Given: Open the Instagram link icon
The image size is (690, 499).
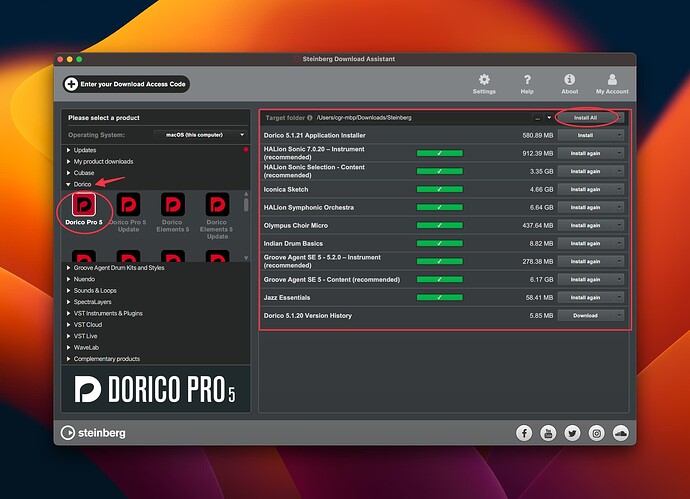Looking at the screenshot, I should 596,433.
